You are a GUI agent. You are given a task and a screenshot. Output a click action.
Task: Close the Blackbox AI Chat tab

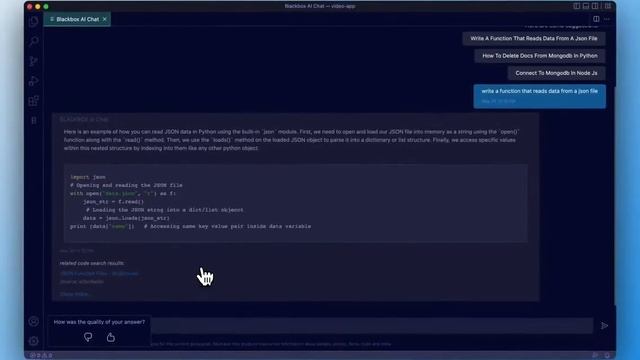(105, 19)
